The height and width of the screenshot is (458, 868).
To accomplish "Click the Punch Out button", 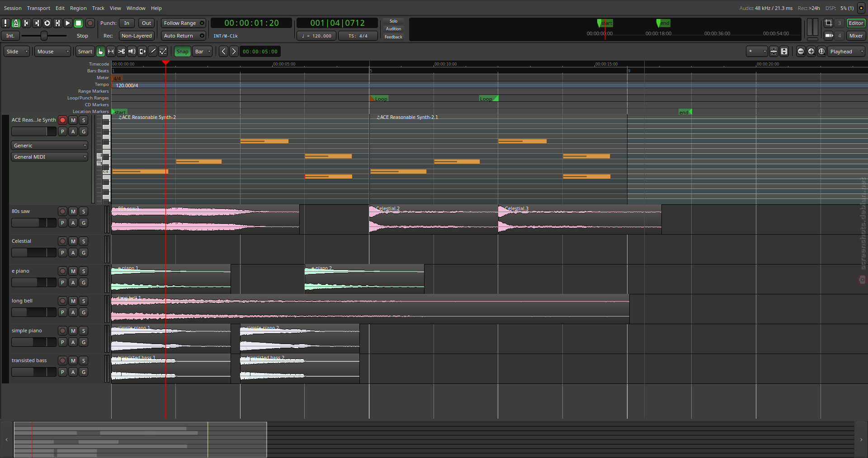I will (x=146, y=23).
